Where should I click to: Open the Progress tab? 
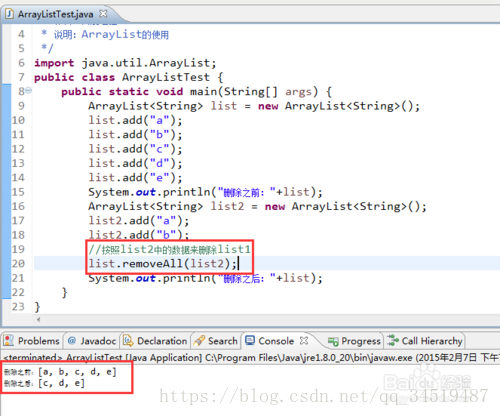(x=355, y=341)
